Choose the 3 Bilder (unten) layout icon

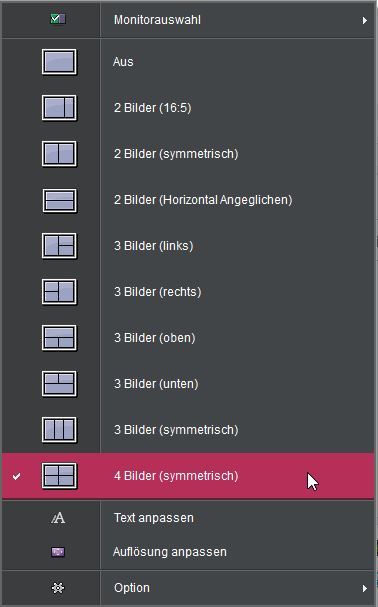click(x=59, y=384)
